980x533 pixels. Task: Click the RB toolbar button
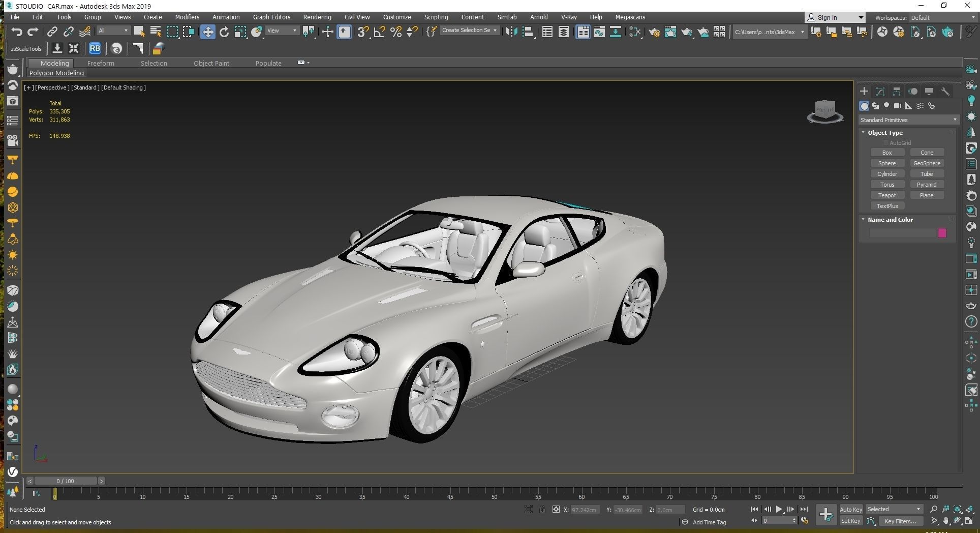[95, 49]
